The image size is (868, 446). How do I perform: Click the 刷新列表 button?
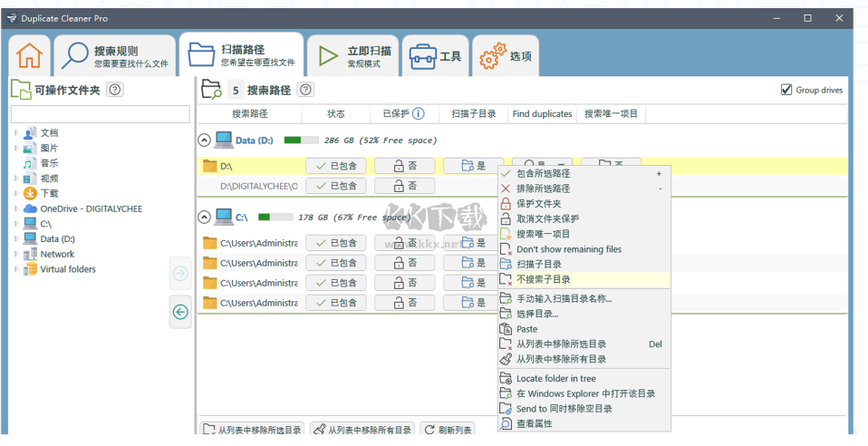(x=448, y=430)
